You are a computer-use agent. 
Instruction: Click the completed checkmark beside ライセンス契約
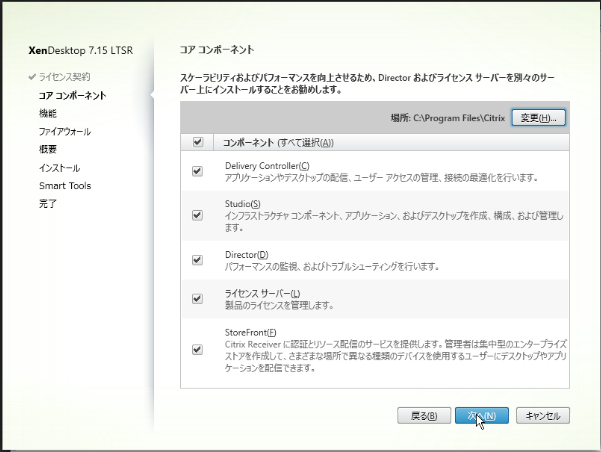pos(32,77)
